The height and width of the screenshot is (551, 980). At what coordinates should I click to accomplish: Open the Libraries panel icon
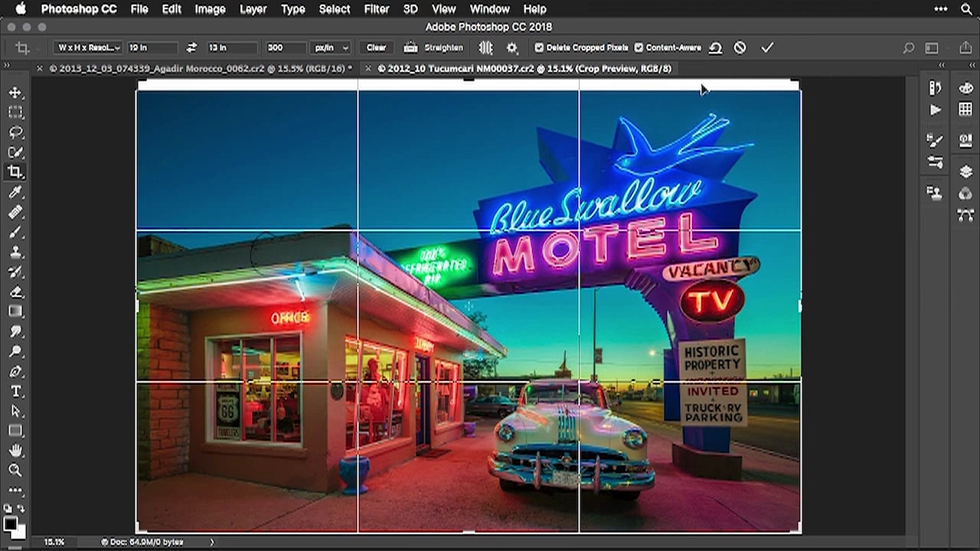965,141
